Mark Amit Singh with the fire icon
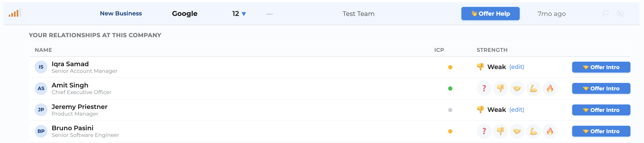The height and width of the screenshot is (143, 644). [550, 89]
